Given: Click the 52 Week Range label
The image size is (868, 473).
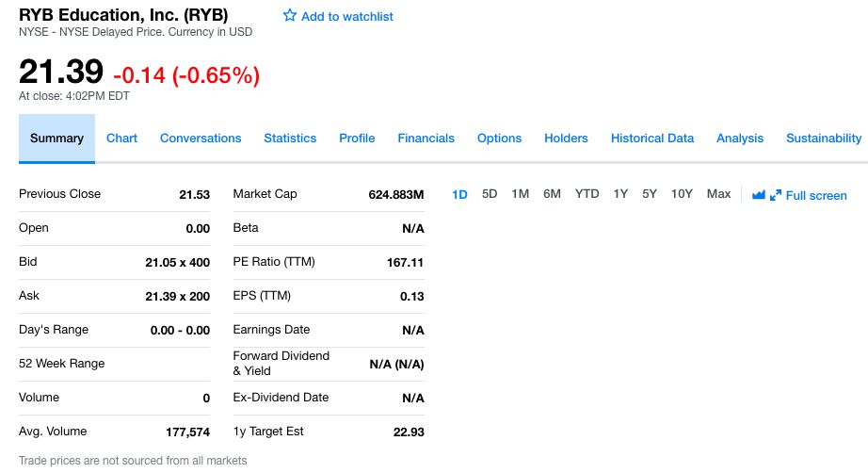Looking at the screenshot, I should pos(61,364).
